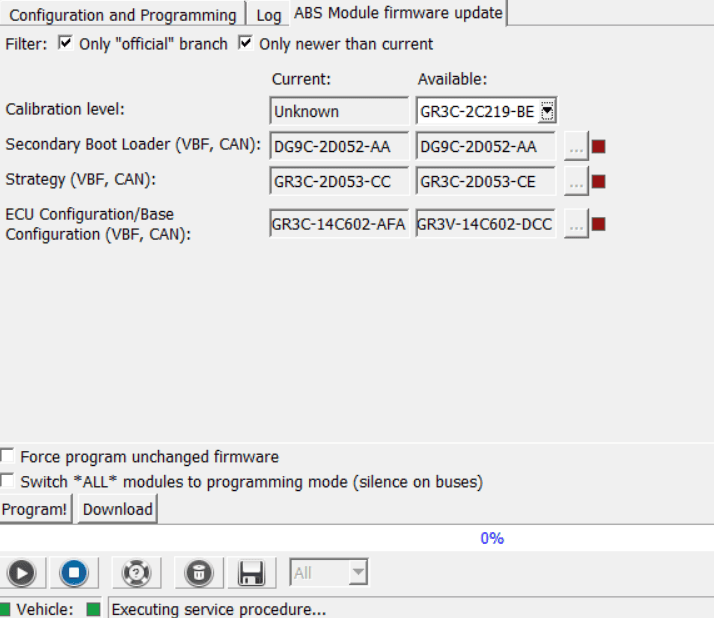Click the 0% progress bar
714x618 pixels.
point(357,538)
